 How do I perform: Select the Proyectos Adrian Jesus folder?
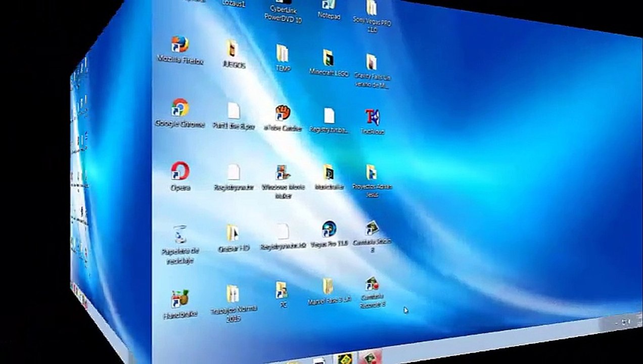click(x=372, y=172)
